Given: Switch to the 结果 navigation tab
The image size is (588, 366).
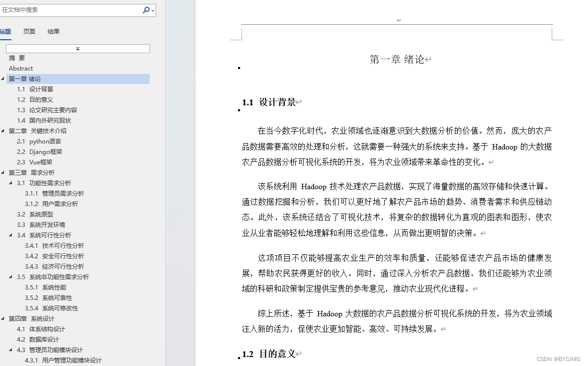Looking at the screenshot, I should pos(54,32).
